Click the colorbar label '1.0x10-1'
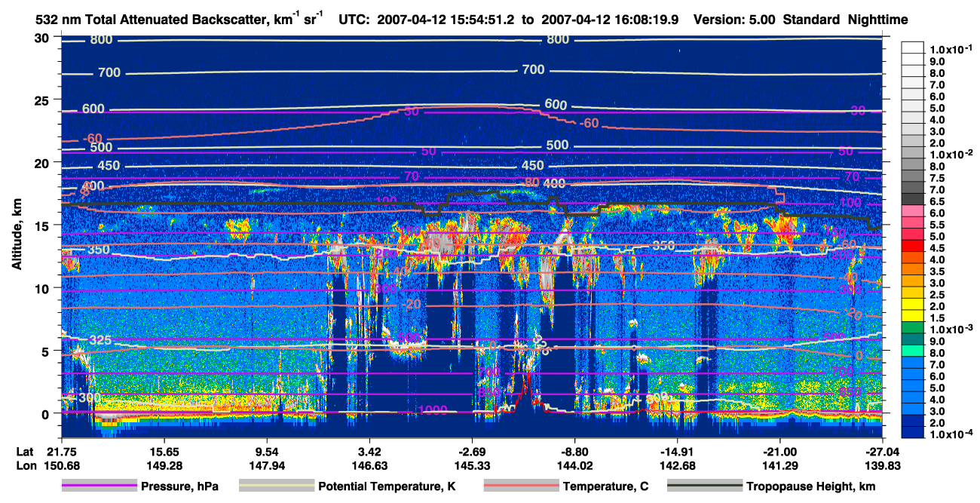The height and width of the screenshot is (503, 980). (x=952, y=49)
